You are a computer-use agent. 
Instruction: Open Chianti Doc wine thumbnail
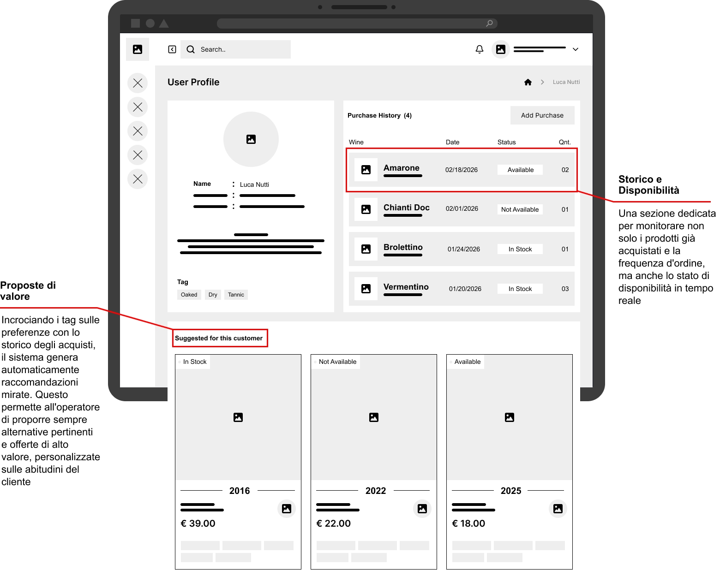[x=366, y=209]
